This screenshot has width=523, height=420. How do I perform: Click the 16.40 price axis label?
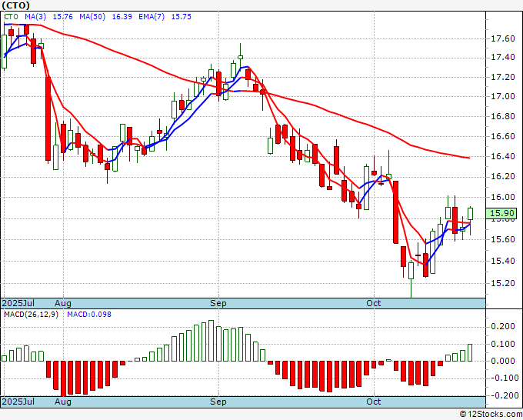tap(503, 156)
